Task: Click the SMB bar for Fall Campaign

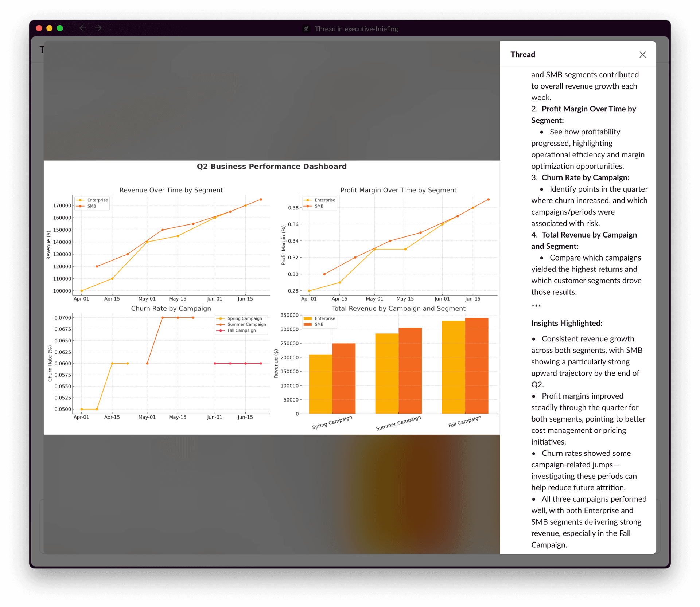Action: click(x=477, y=366)
